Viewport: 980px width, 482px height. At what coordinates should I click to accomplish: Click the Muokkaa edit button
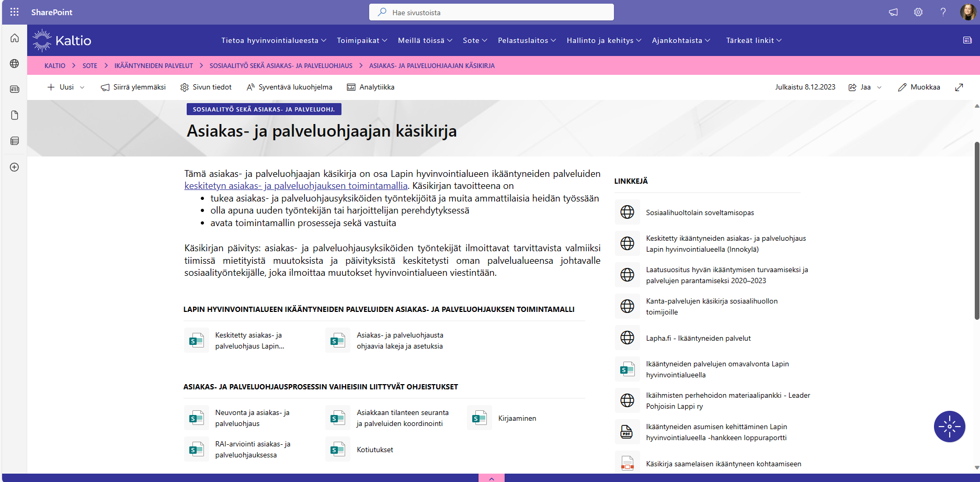click(919, 87)
